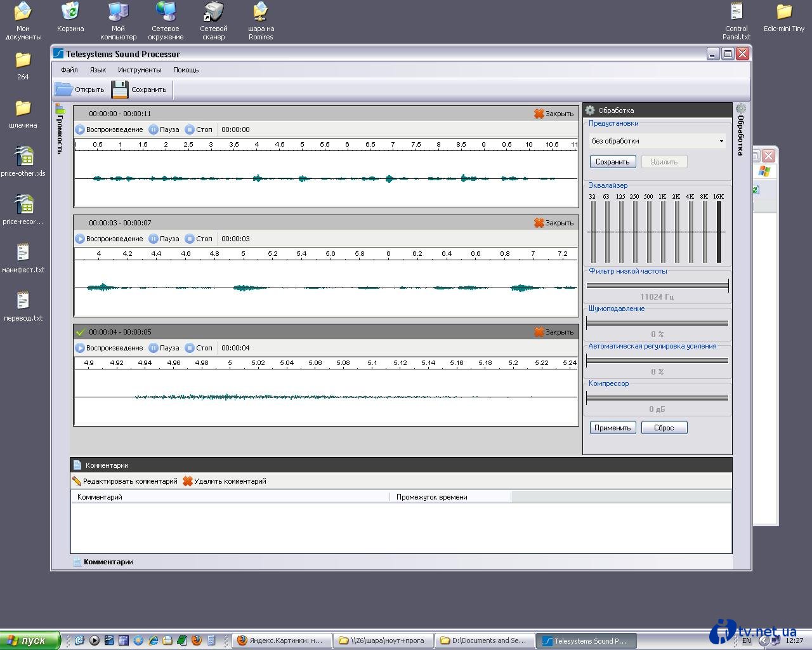Stop the 00:00:03 - 00:00:07 track
Viewport: 812px width, 650px height.
199,239
